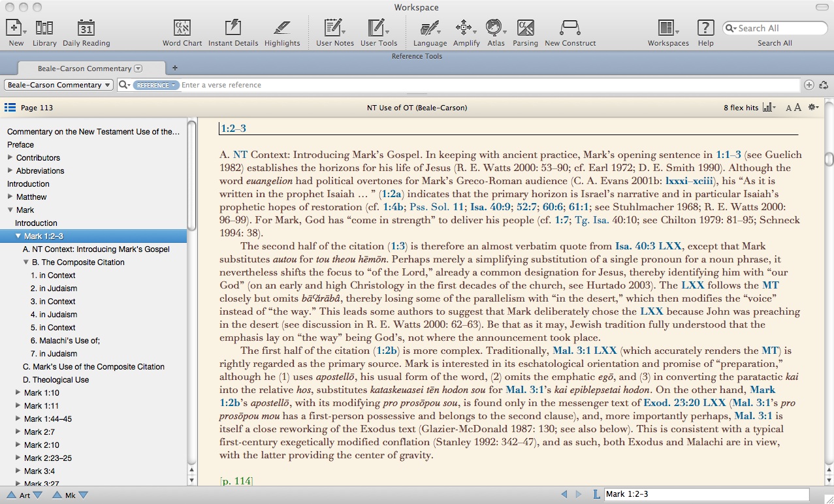
Task: Click the Word Chart tool
Action: (x=182, y=28)
